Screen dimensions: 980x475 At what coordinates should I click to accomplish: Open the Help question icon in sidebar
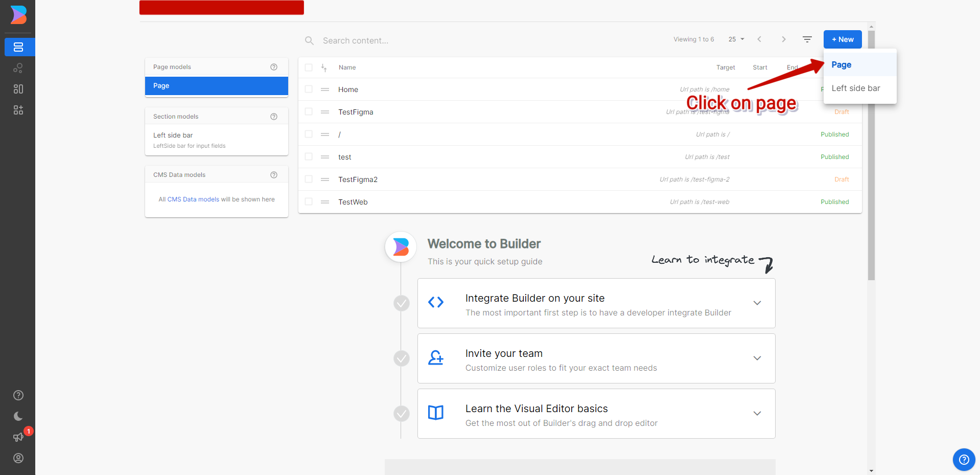point(18,395)
